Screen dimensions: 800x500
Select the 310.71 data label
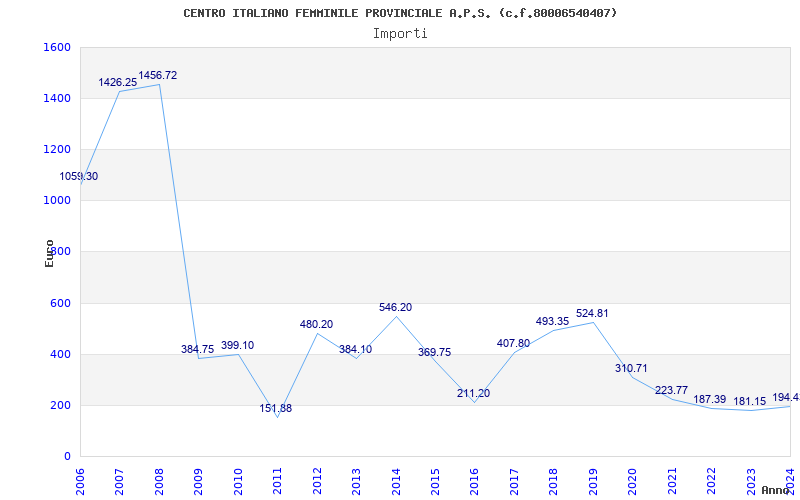(x=631, y=368)
